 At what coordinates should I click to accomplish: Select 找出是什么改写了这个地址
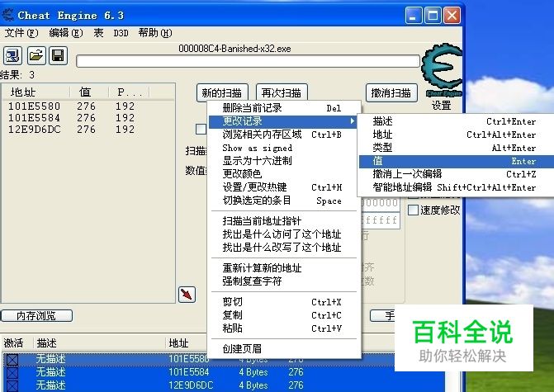[284, 248]
